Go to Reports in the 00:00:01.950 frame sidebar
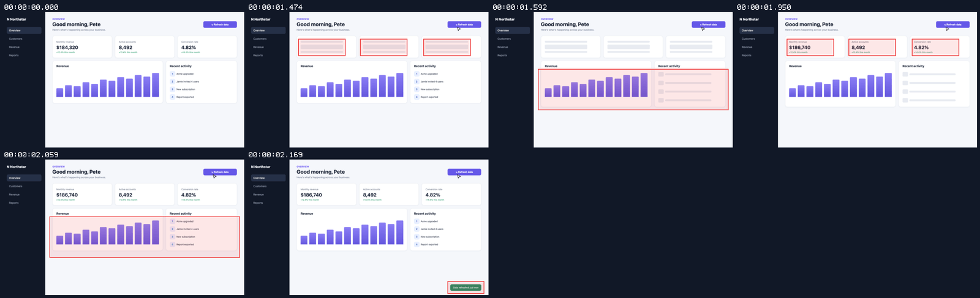This screenshot has height=298, width=980. 756,55
